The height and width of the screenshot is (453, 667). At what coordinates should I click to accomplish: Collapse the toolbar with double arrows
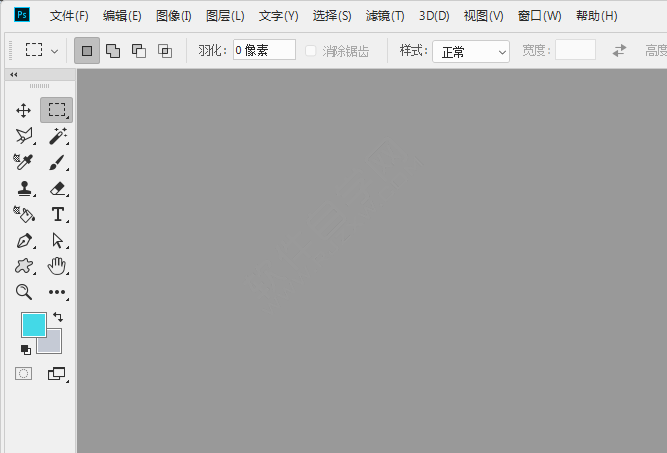(x=14, y=75)
